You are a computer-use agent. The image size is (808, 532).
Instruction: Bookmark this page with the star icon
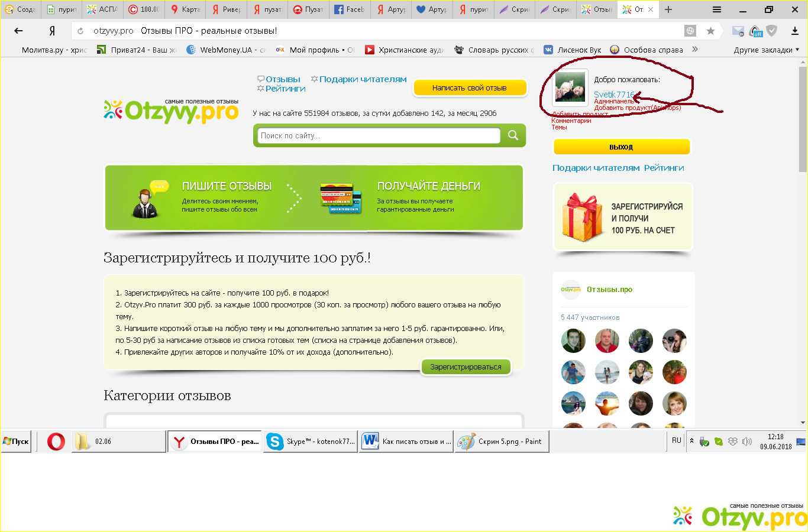(710, 31)
